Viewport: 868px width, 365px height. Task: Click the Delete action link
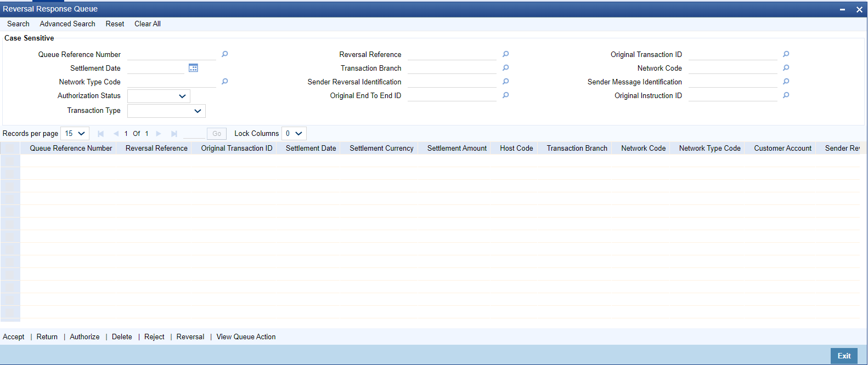tap(122, 337)
